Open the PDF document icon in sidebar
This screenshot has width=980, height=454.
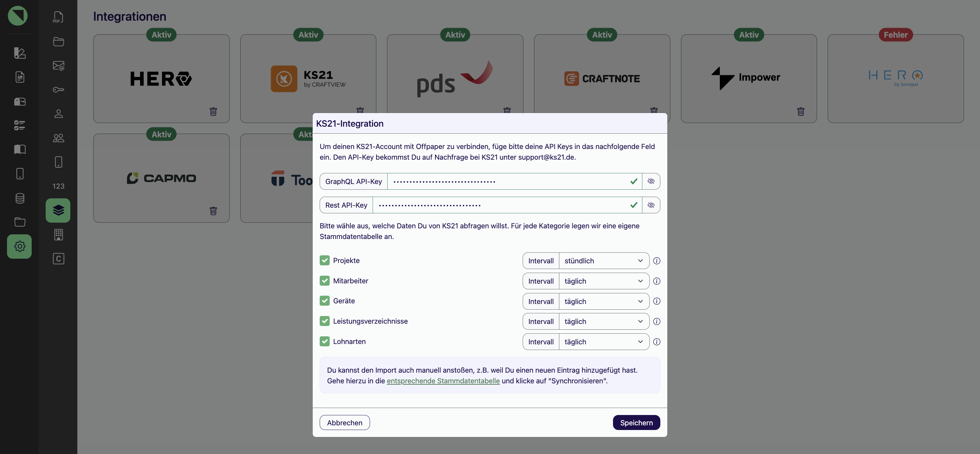coord(58,17)
